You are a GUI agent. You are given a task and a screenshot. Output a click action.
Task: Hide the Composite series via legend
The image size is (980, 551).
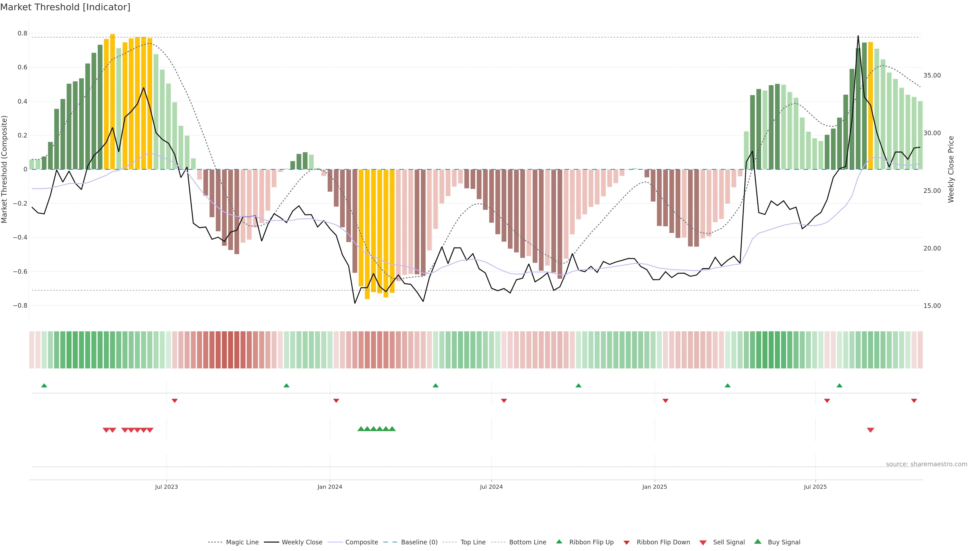361,542
